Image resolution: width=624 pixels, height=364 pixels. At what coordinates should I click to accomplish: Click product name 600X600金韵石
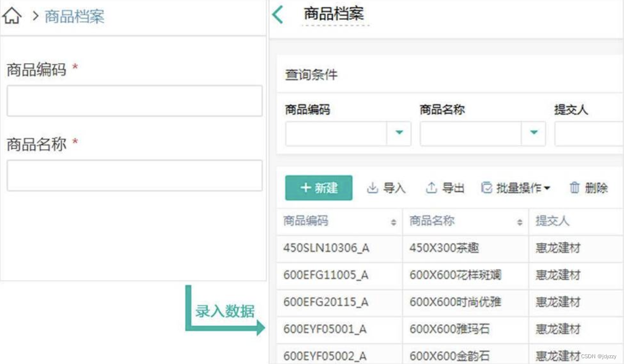pyautogui.click(x=450, y=356)
